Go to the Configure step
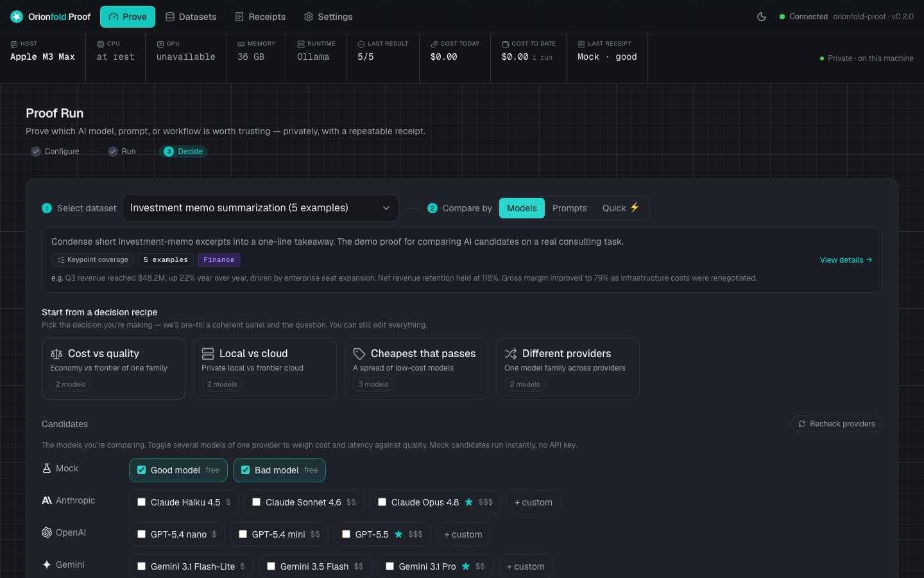 (x=55, y=152)
